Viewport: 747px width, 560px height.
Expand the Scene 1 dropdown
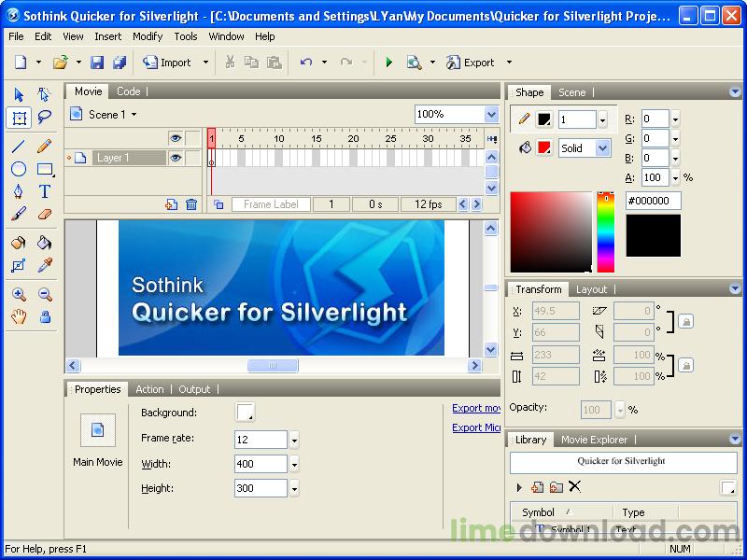(x=134, y=115)
